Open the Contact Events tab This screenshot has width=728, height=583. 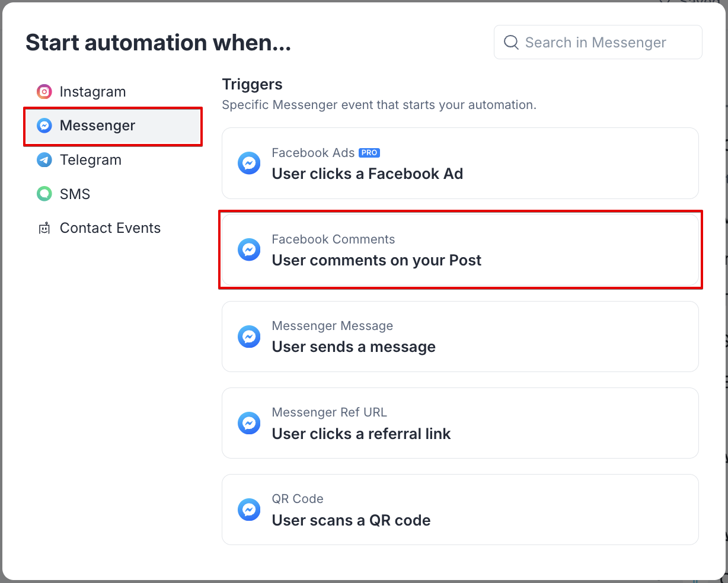(110, 228)
